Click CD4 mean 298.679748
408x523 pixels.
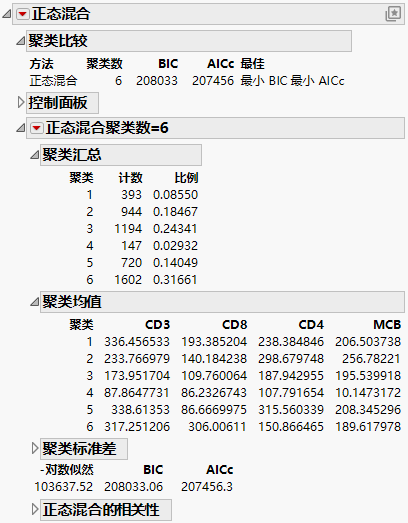291,359
